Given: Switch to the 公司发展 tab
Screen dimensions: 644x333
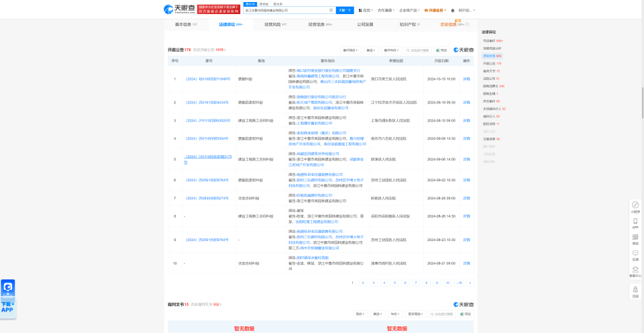Looking at the screenshot, I should tap(365, 25).
